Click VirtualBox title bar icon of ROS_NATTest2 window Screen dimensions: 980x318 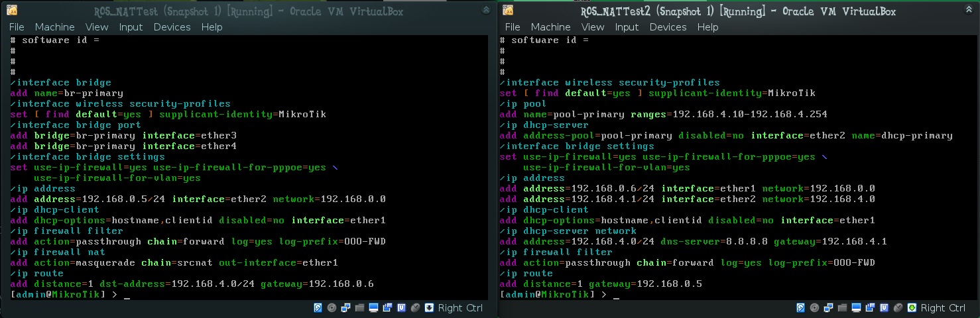tap(508, 10)
